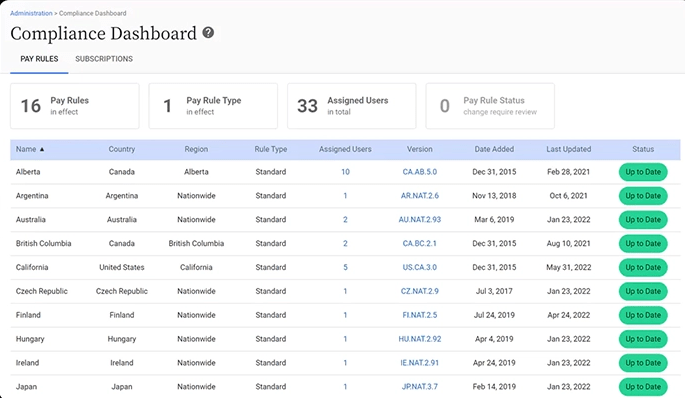
Task: Click the Feb 28, 2021 last updated date
Action: pyautogui.click(x=568, y=172)
